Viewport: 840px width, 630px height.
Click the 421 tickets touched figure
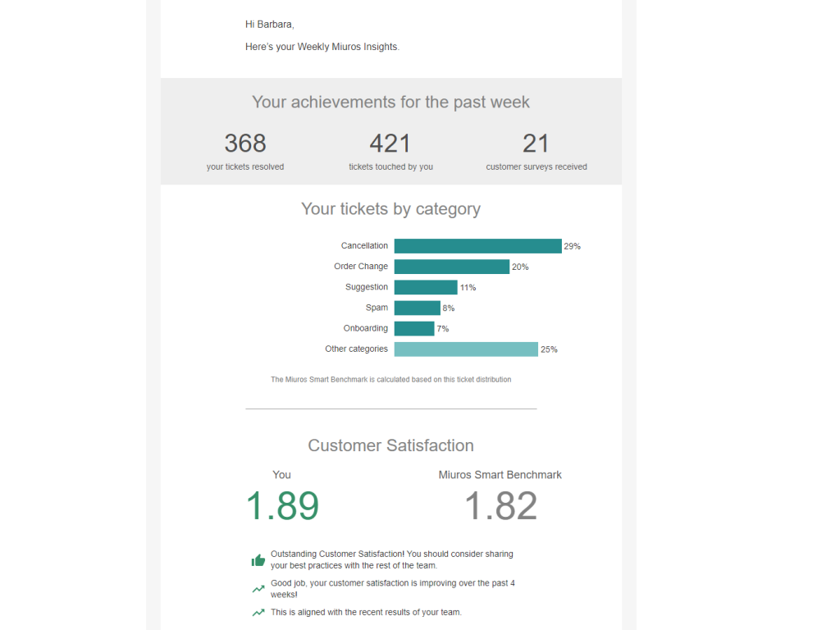coord(390,144)
